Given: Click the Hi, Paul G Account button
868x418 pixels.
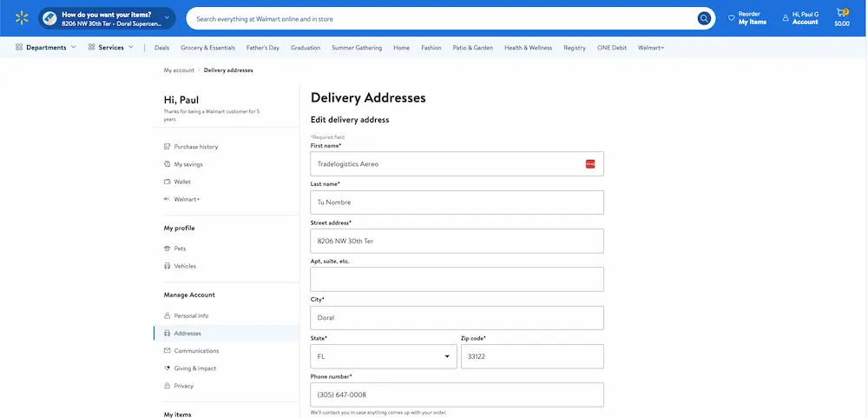Looking at the screenshot, I should pyautogui.click(x=800, y=18).
